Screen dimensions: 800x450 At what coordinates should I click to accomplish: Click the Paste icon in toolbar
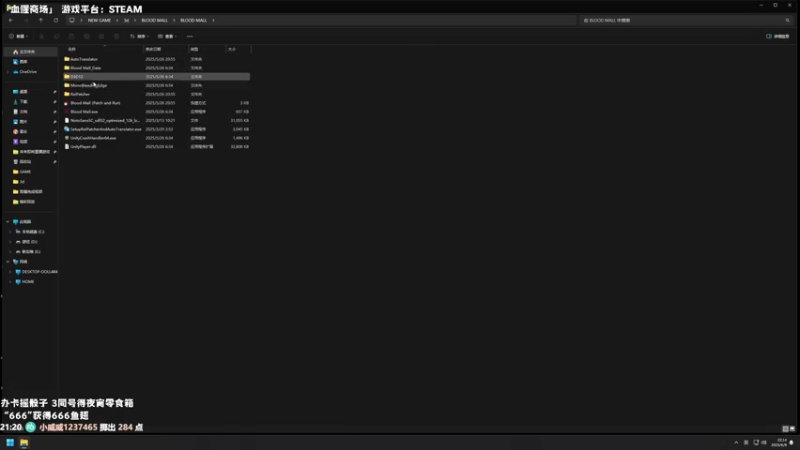pyautogui.click(x=71, y=36)
